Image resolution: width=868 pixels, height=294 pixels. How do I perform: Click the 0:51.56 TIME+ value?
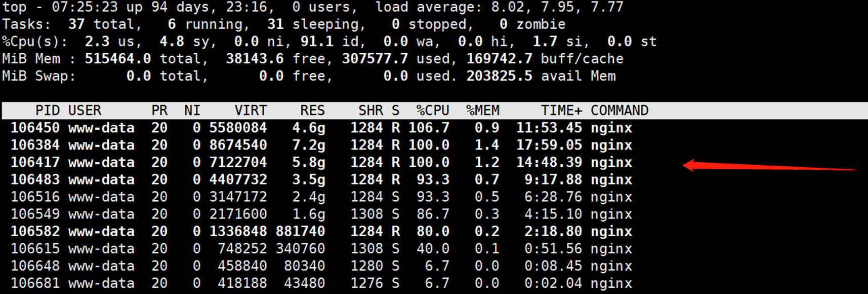(x=553, y=248)
